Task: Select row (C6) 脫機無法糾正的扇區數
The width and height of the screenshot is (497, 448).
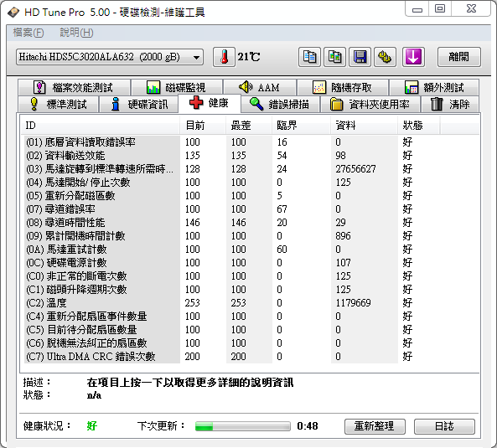Action: pyautogui.click(x=251, y=343)
